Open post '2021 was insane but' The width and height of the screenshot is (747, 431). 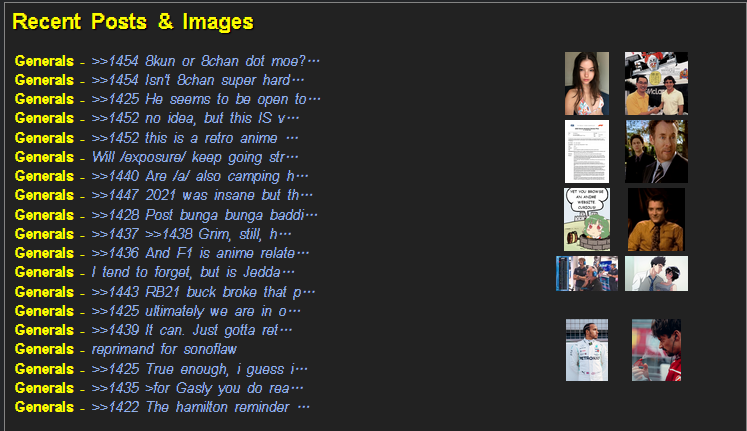(202, 195)
